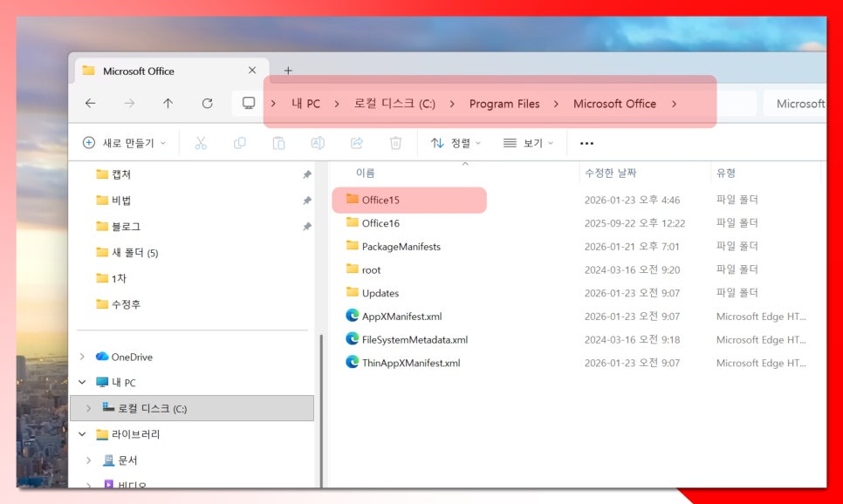
Task: Click Microsoft Office in address breadcrumb
Action: click(x=614, y=104)
